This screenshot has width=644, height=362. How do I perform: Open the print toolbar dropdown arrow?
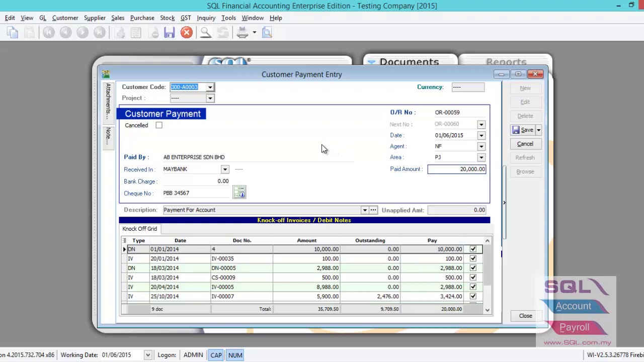pos(254,33)
